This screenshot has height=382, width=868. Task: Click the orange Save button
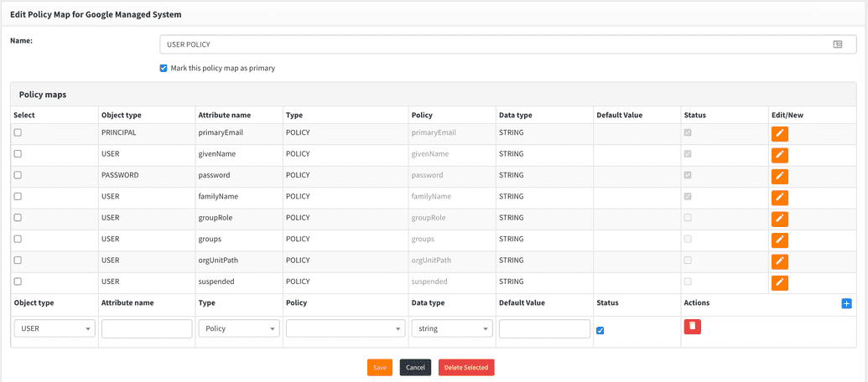(x=379, y=368)
